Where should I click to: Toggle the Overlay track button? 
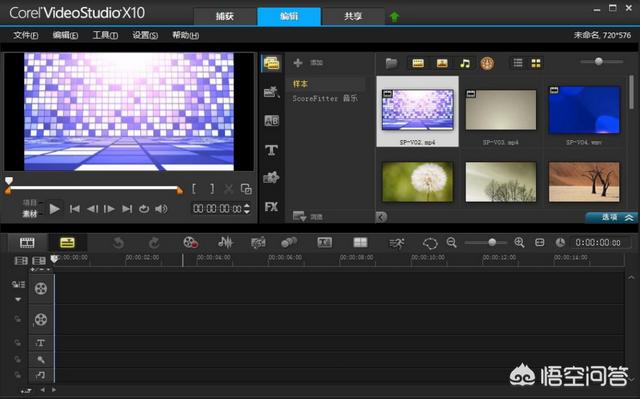(x=40, y=319)
